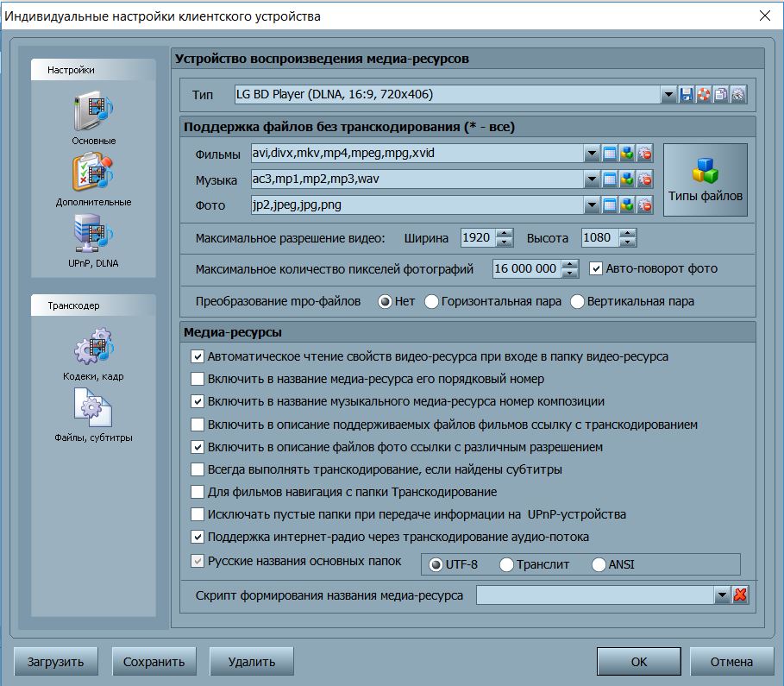Screen dimensions: 784x686
Task: Open the Типы файлов cubes button
Action: (x=705, y=179)
